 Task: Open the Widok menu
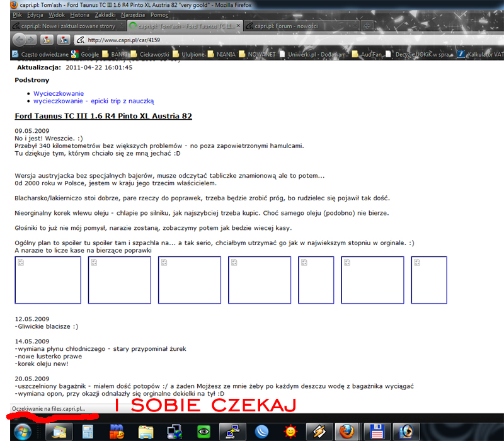[x=57, y=14]
